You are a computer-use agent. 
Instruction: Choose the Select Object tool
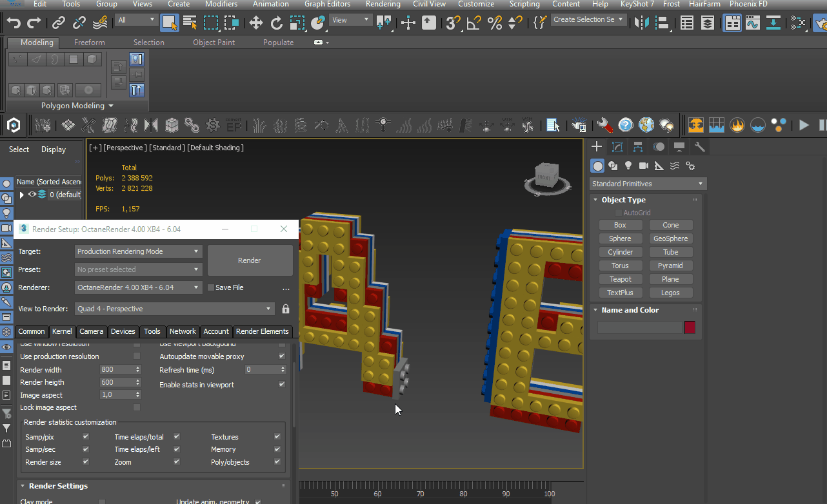click(x=170, y=23)
